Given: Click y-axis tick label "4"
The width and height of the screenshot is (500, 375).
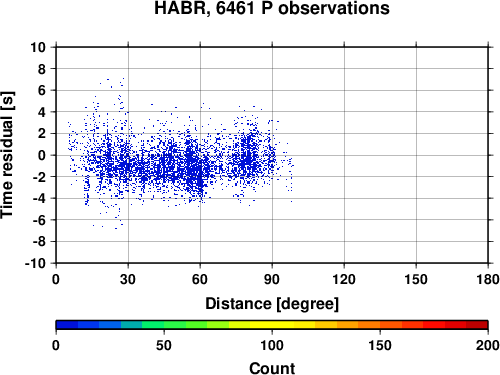Looking at the screenshot, I should tap(42, 112).
